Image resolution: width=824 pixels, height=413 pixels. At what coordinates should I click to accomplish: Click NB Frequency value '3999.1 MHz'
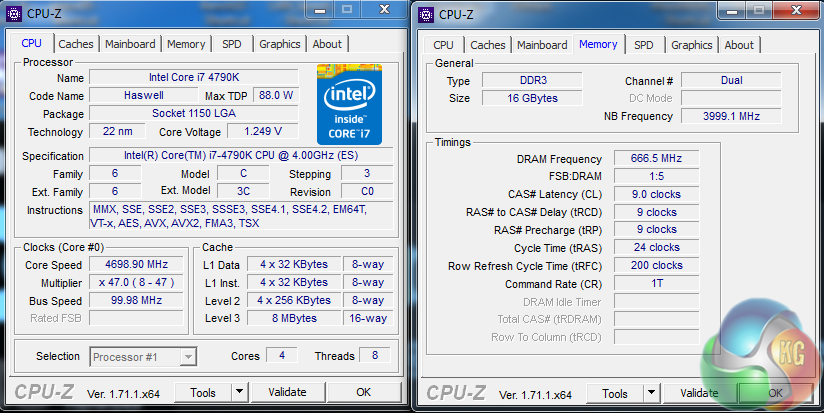coord(732,116)
